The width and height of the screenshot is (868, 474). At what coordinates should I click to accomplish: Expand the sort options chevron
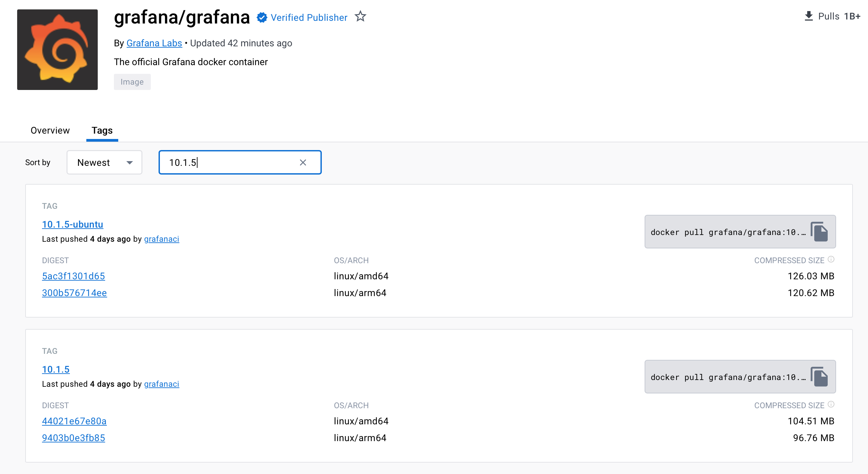click(130, 162)
